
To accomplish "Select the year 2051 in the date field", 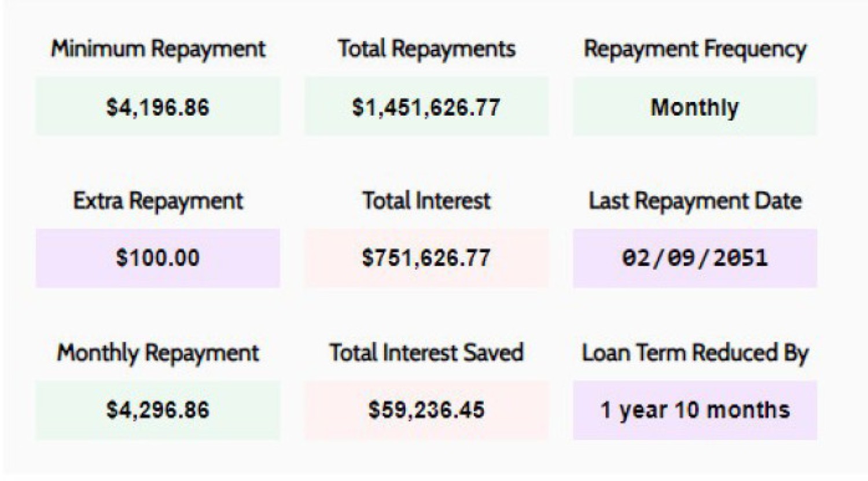I will pyautogui.click(x=740, y=258).
